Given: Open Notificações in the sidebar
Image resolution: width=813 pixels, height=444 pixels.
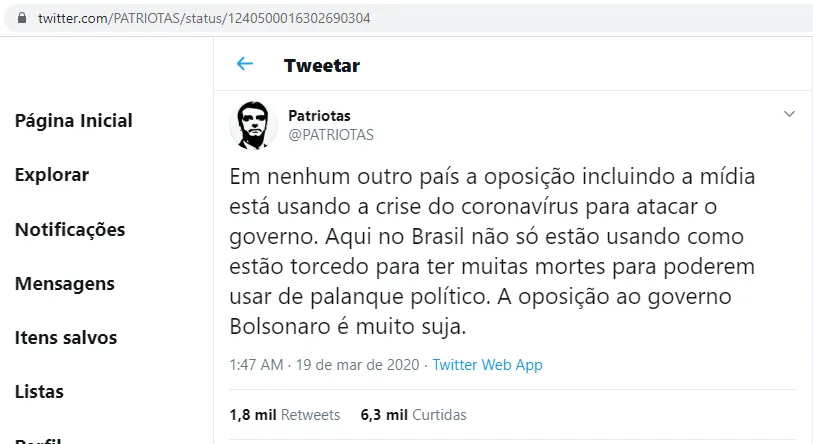Looking at the screenshot, I should pos(70,230).
